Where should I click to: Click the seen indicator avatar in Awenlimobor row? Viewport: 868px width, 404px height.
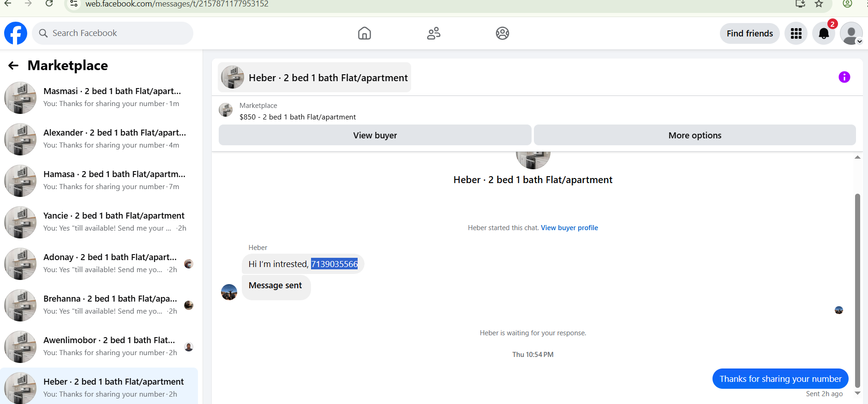tap(189, 347)
